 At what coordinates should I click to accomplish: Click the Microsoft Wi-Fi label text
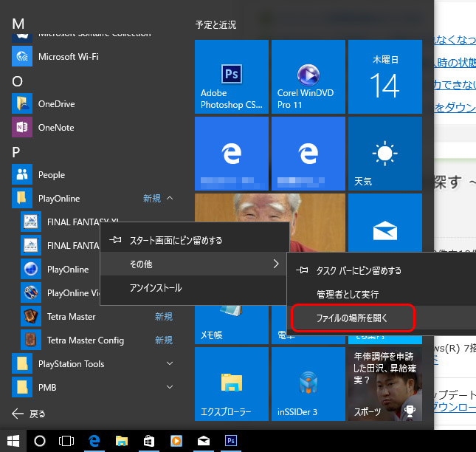(69, 56)
